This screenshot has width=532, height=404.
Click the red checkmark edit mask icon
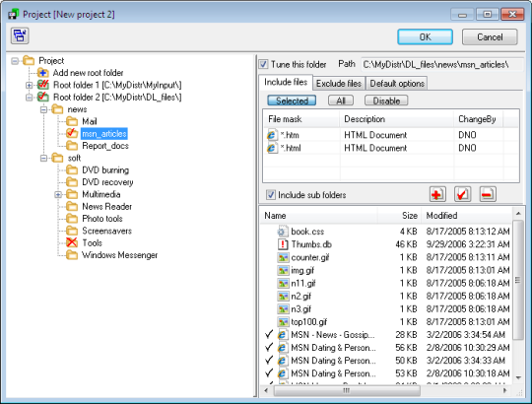coord(462,194)
